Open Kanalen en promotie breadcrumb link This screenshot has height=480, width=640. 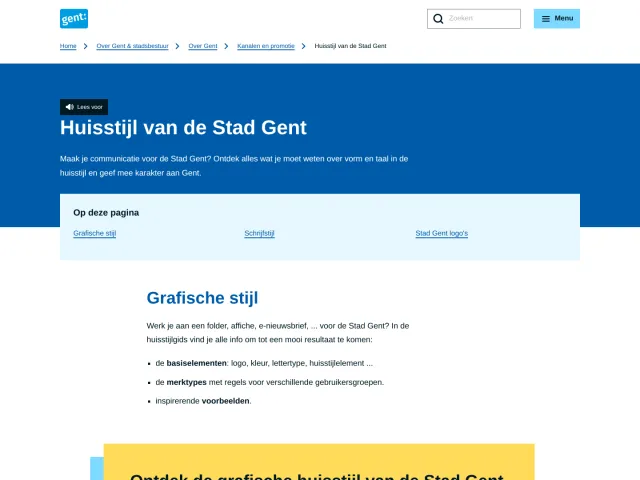click(266, 46)
